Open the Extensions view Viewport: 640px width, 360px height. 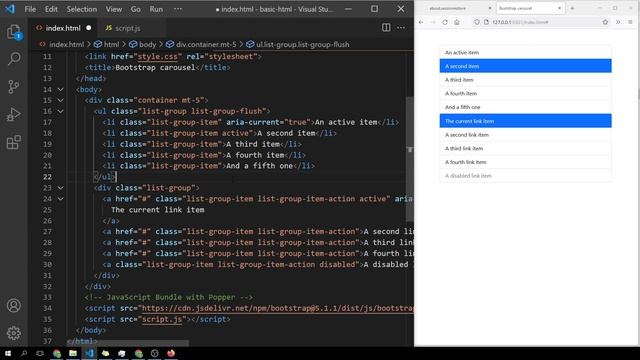[x=13, y=142]
